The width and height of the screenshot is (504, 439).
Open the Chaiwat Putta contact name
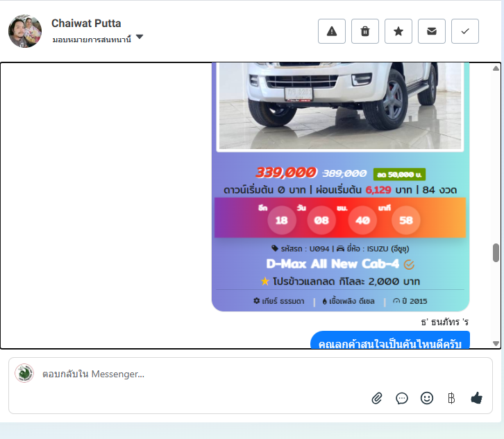[x=86, y=23]
